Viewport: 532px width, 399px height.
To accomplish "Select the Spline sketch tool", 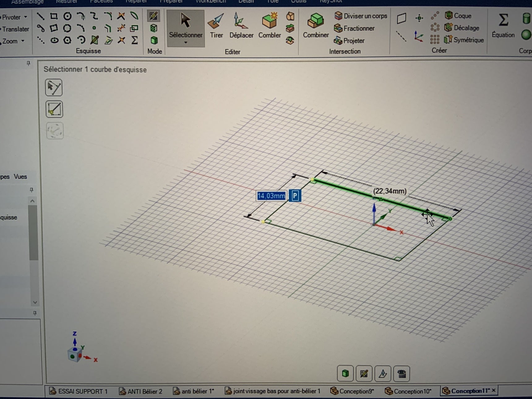I will pos(94,16).
